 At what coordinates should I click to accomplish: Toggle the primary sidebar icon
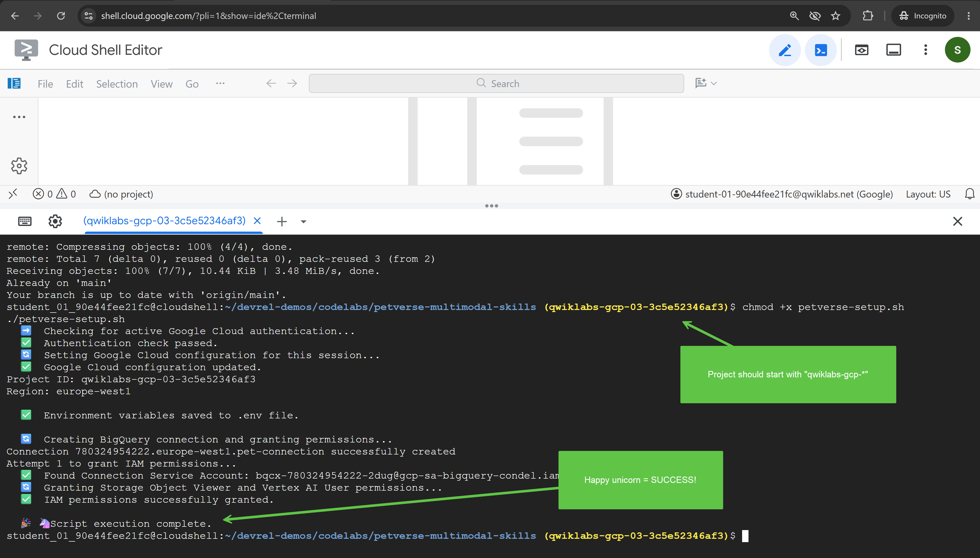pyautogui.click(x=14, y=84)
